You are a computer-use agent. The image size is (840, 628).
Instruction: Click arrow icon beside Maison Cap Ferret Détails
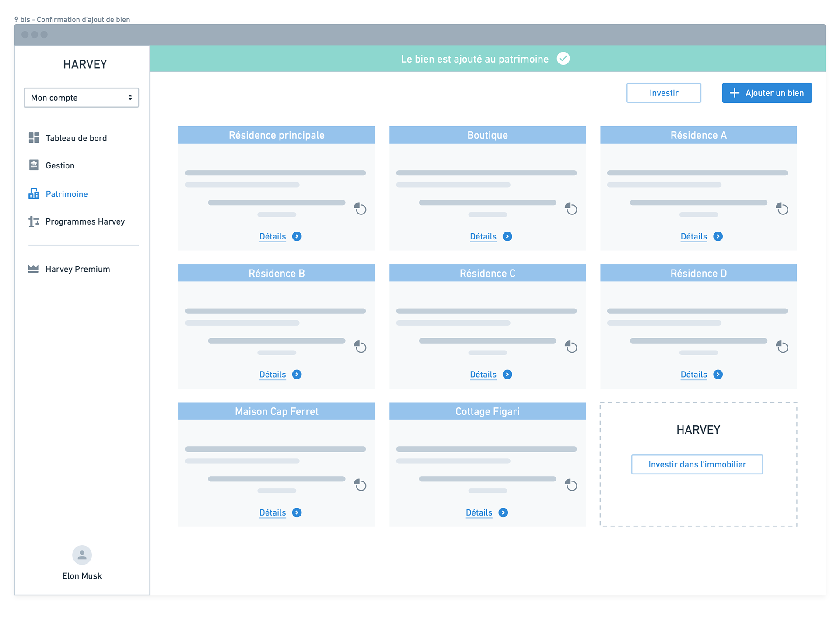297,512
